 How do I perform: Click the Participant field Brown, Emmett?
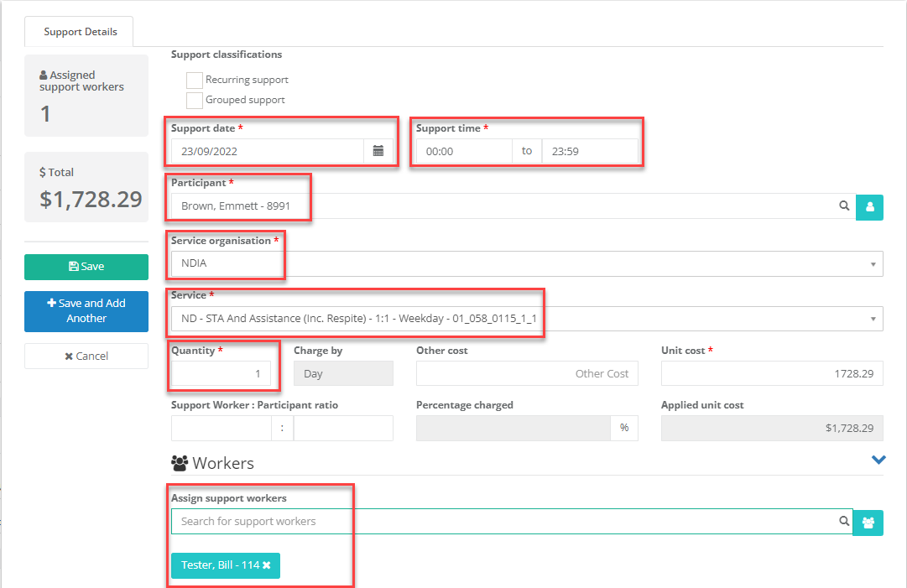(513, 206)
